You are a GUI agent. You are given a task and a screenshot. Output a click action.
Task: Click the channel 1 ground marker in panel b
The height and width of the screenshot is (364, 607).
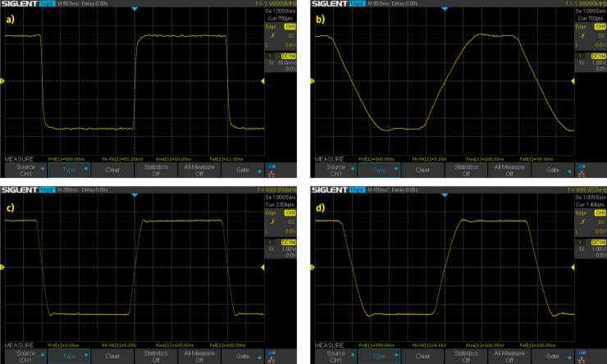pos(312,80)
